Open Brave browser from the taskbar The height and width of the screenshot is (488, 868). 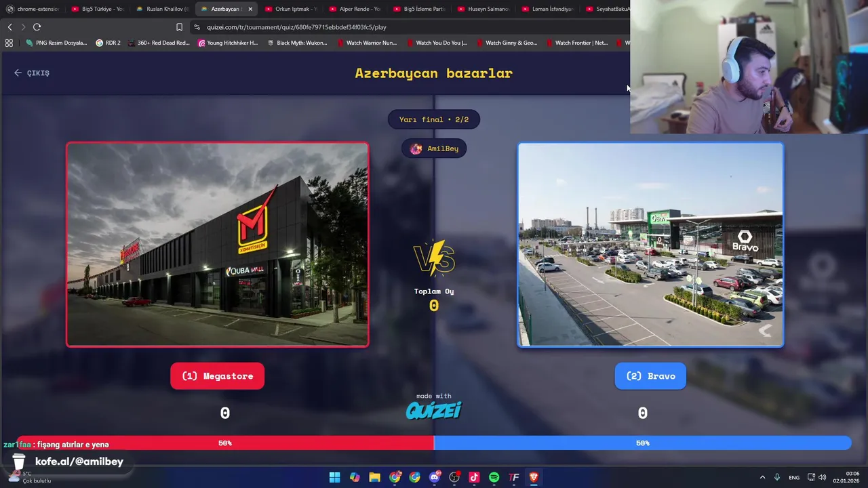coord(534,477)
